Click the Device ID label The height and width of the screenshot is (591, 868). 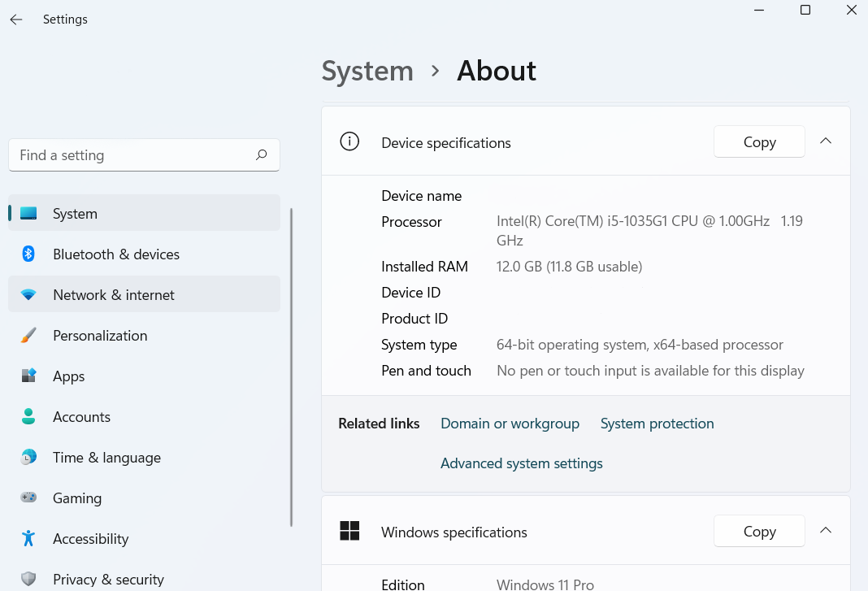point(410,293)
